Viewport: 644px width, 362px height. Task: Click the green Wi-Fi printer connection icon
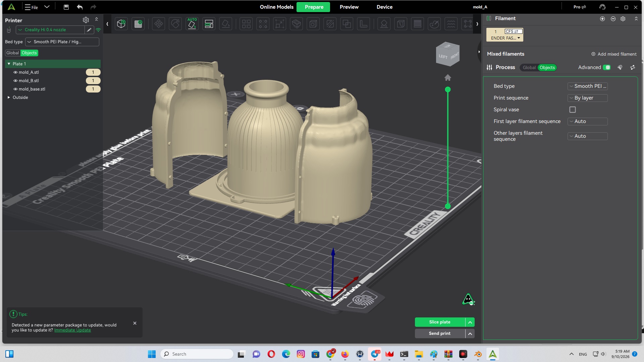pyautogui.click(x=98, y=30)
